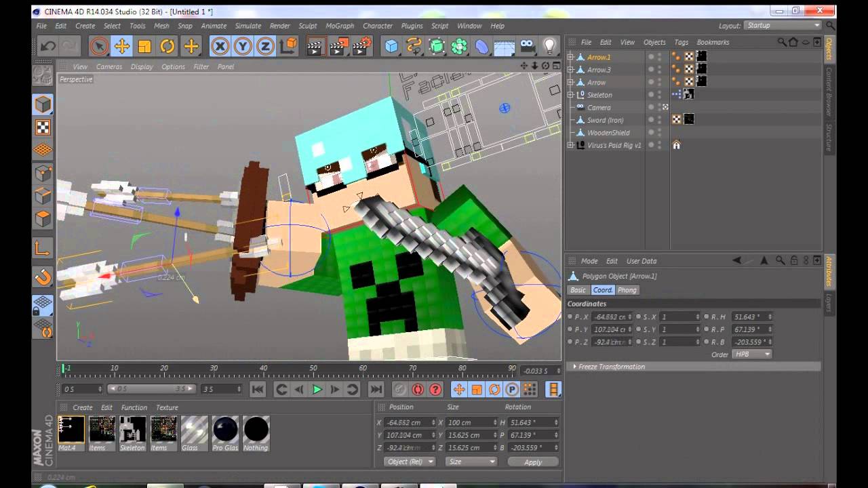Select the Glass material swatch
The width and height of the screenshot is (868, 488).
(195, 433)
